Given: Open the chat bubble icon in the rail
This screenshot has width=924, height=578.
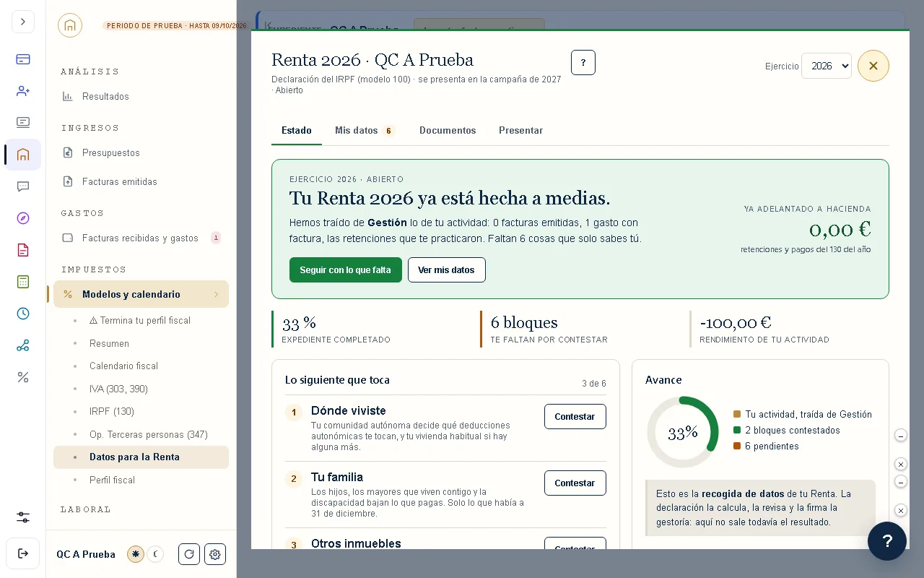Looking at the screenshot, I should point(23,186).
